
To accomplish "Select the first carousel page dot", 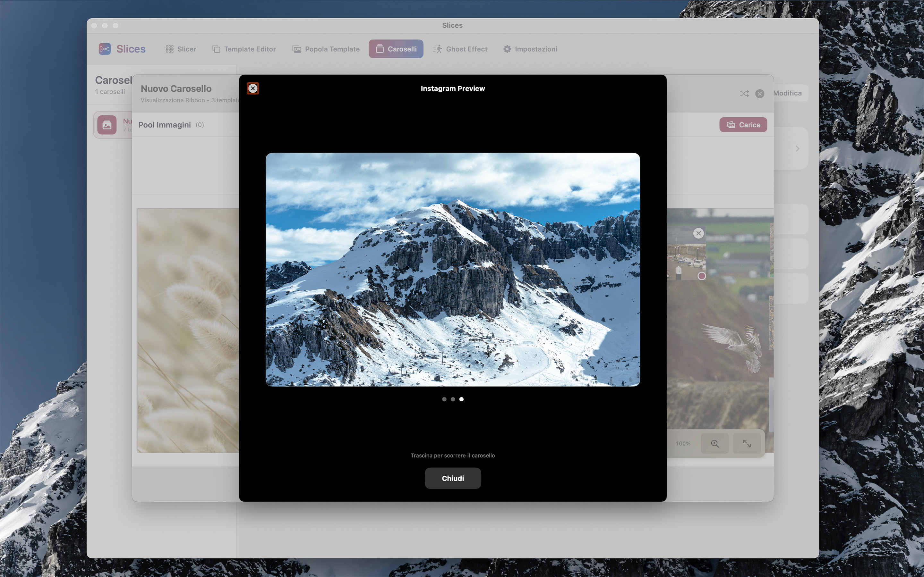I will (x=444, y=399).
